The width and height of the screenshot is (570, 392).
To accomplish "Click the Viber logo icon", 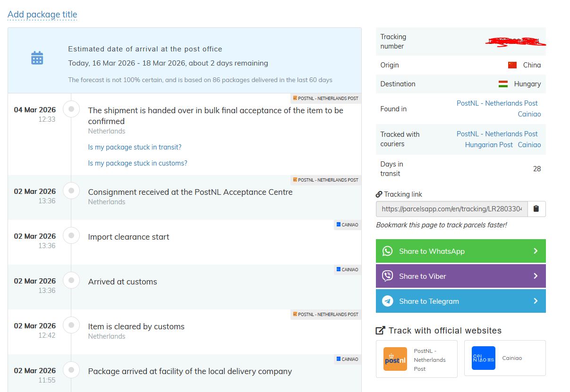I will point(388,276).
